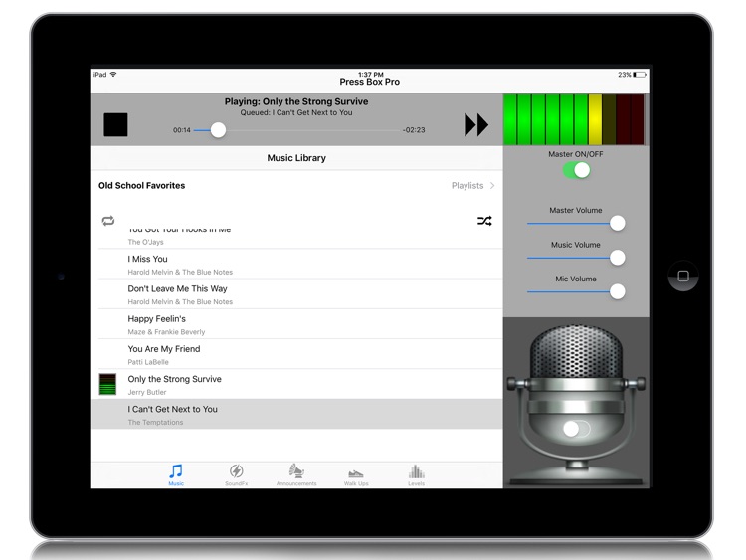Image resolution: width=746 pixels, height=560 pixels.
Task: Click the playback position scrubber knob
Action: (218, 130)
